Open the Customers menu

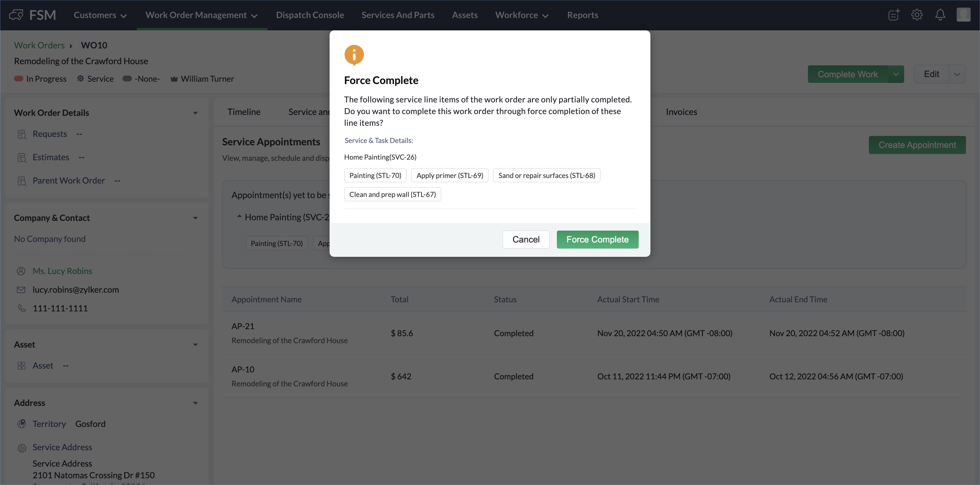[x=100, y=15]
